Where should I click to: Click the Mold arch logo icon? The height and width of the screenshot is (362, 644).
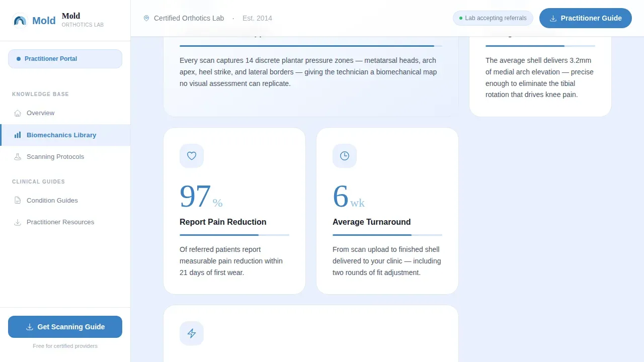pyautogui.click(x=20, y=21)
